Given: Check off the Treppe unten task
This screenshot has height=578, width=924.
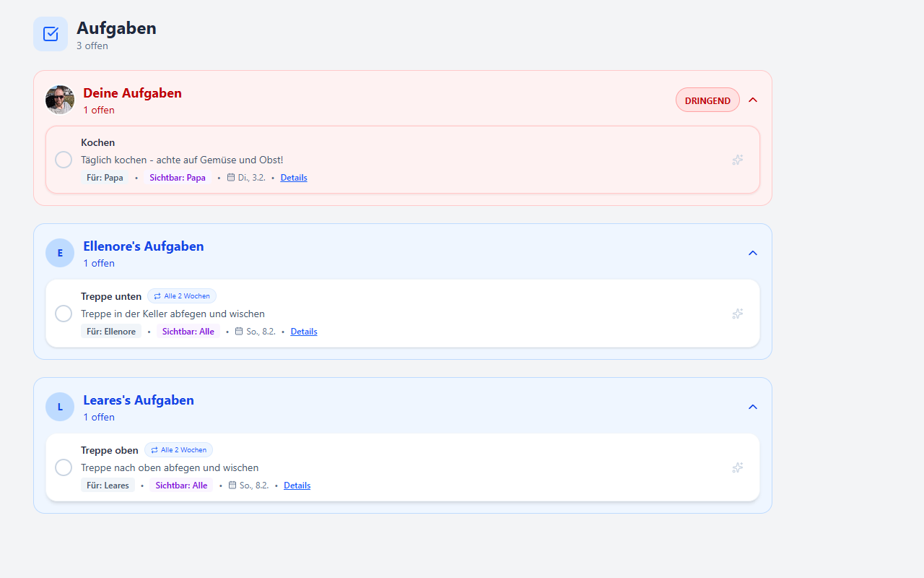Looking at the screenshot, I should point(64,314).
